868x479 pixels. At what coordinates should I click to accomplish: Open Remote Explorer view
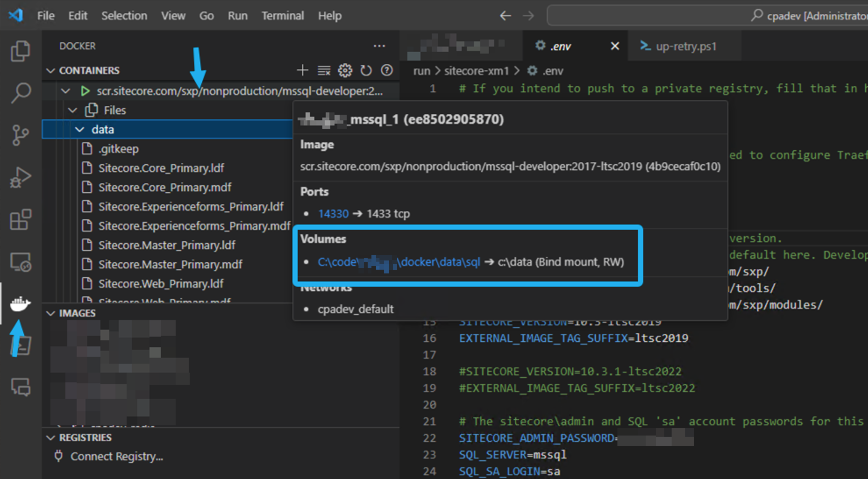tap(20, 262)
